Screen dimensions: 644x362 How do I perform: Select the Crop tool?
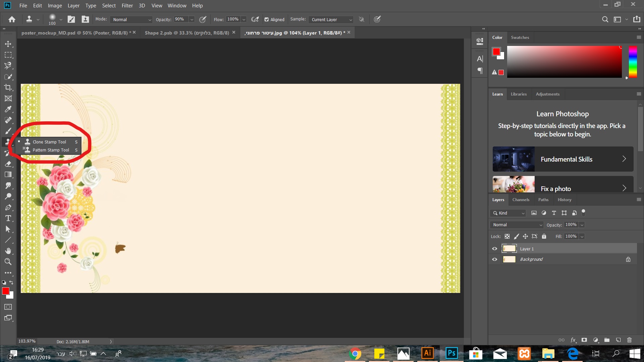8,87
